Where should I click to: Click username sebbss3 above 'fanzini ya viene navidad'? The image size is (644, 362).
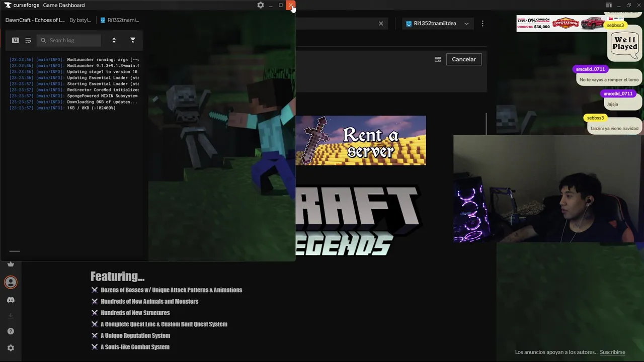click(595, 118)
